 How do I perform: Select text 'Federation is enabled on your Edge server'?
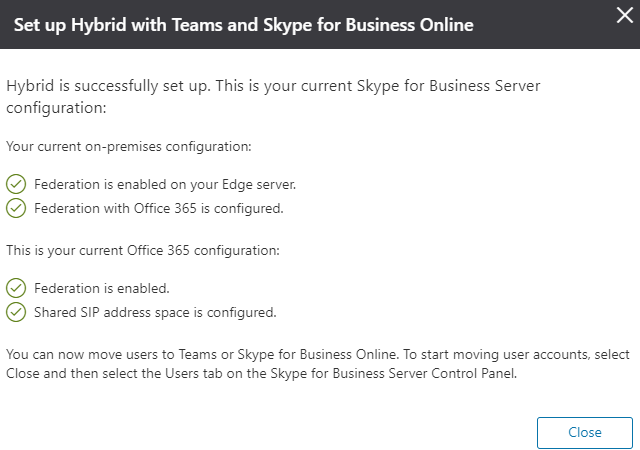(165, 185)
